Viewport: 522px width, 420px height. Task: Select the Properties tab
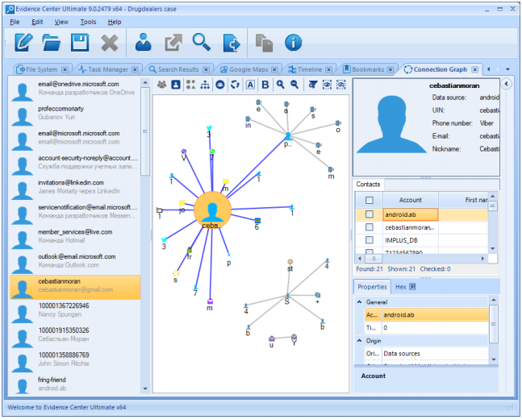tap(372, 287)
